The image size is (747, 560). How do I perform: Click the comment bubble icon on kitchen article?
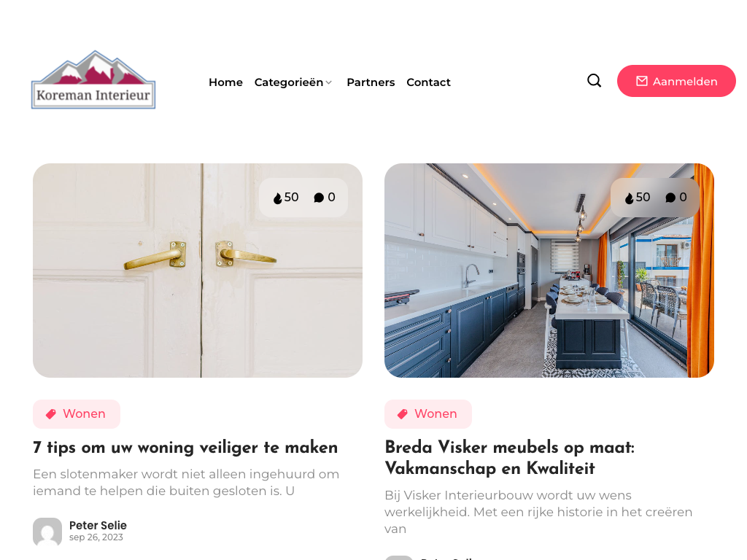click(x=670, y=198)
